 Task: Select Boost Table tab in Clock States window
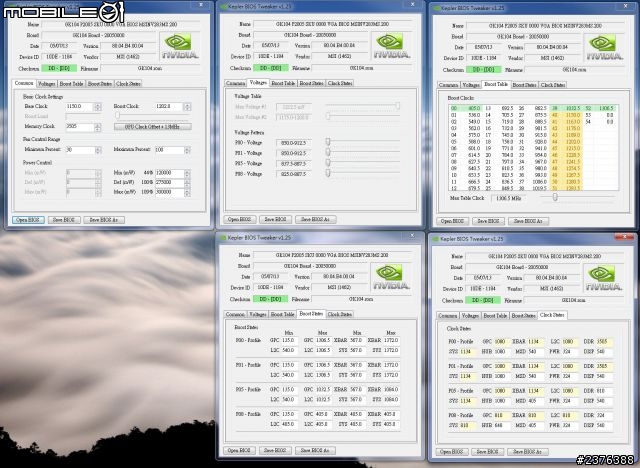[495, 316]
